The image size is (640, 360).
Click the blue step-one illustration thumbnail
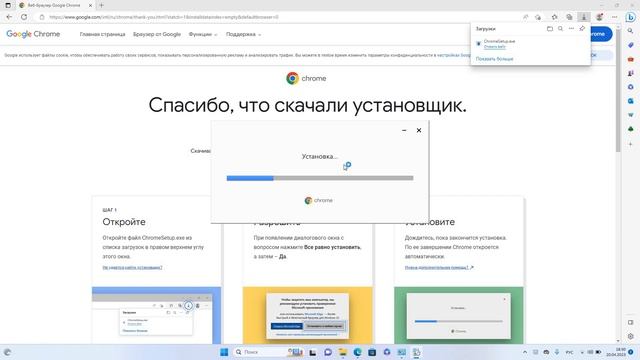pos(156,315)
